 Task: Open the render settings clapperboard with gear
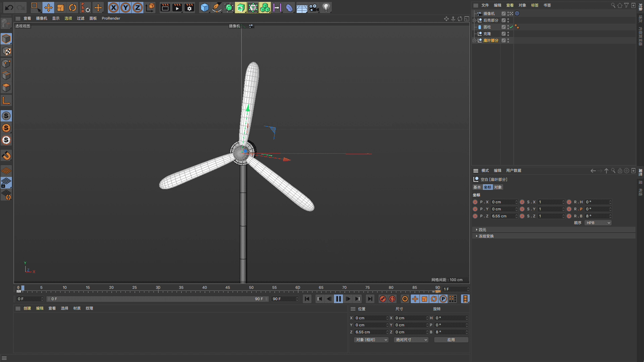(x=189, y=7)
